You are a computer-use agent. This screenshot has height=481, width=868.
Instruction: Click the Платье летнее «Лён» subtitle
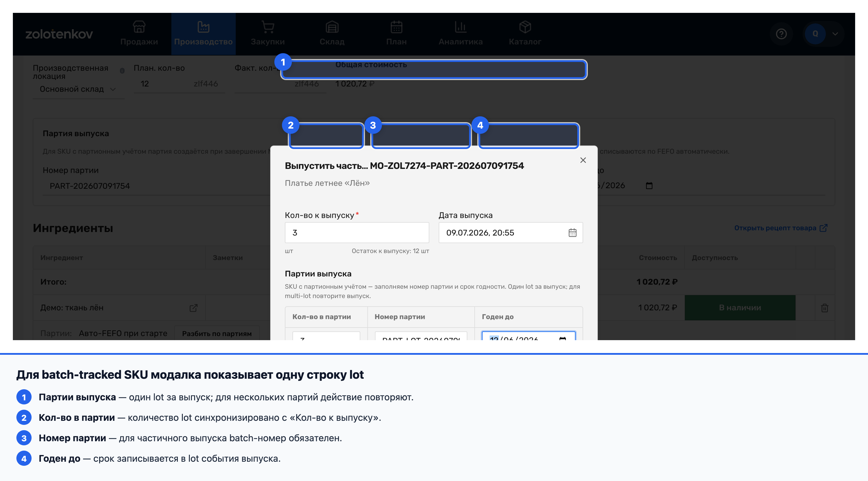click(327, 183)
